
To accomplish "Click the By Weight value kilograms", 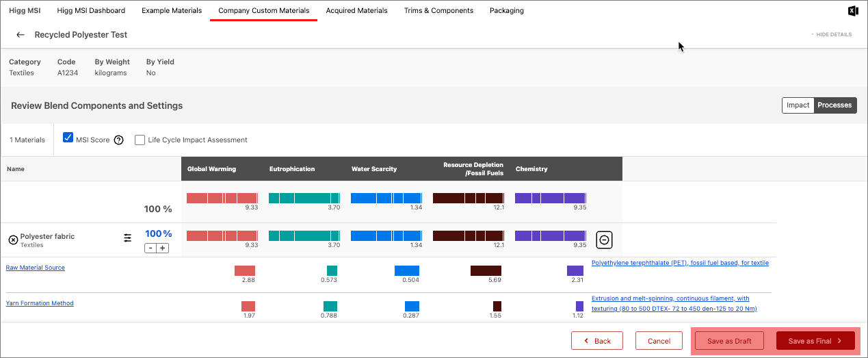I will [x=111, y=73].
